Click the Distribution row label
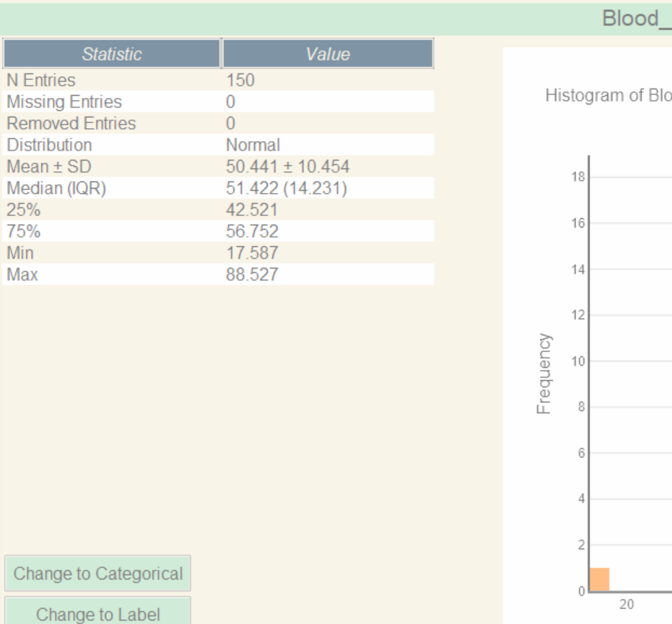672x624 pixels. pyautogui.click(x=49, y=145)
